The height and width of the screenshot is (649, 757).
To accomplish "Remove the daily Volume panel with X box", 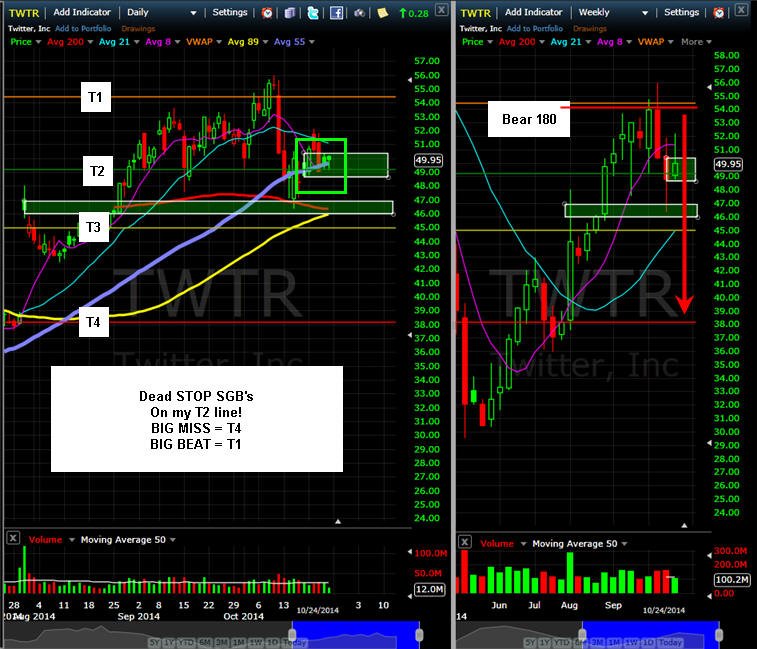I will point(14,537).
